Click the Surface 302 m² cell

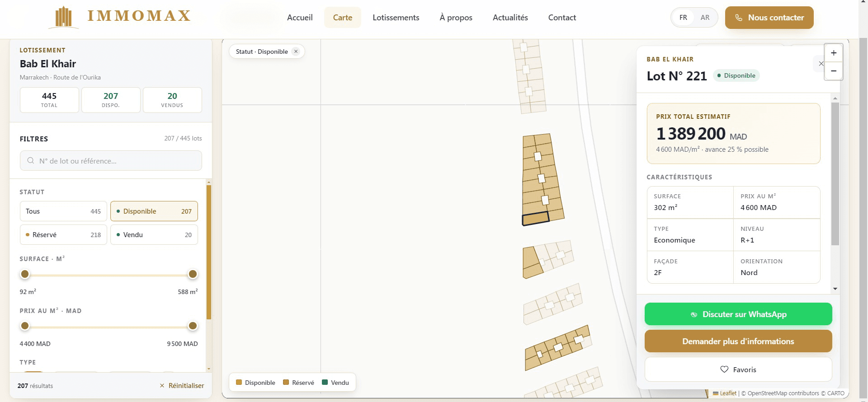coord(690,202)
